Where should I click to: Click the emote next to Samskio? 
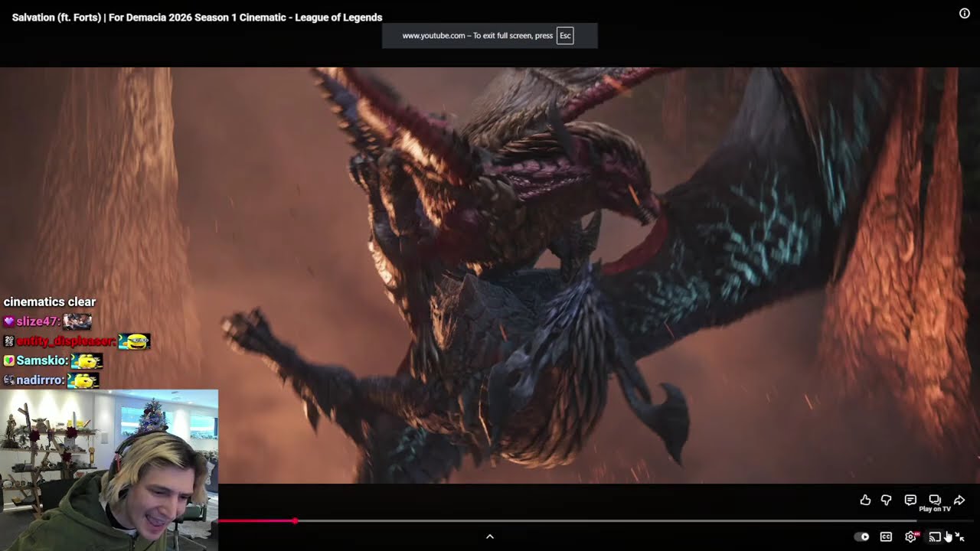[86, 360]
